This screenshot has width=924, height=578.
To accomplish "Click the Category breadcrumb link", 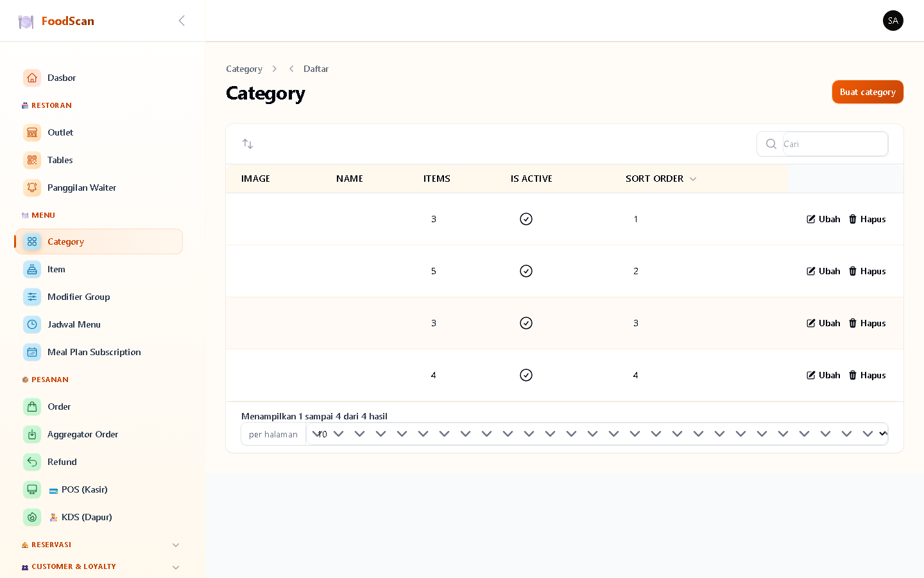I will pos(244,69).
